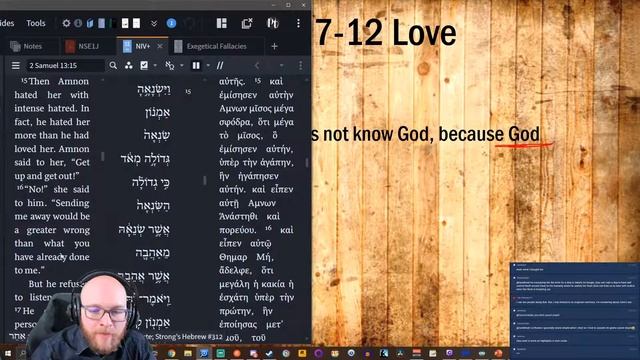The width and height of the screenshot is (640, 360).
Task: Open the purple circle taskbar icon
Action: pos(318,353)
